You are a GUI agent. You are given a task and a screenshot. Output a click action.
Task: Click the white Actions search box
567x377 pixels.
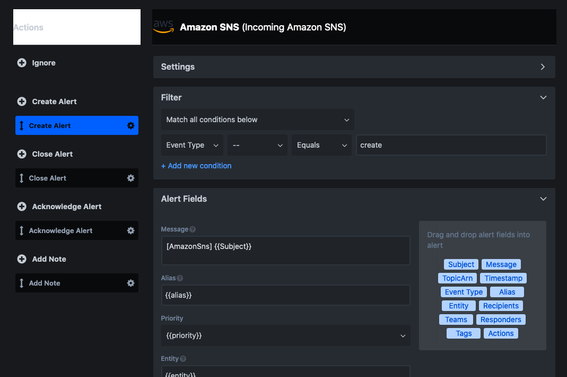[x=77, y=27]
